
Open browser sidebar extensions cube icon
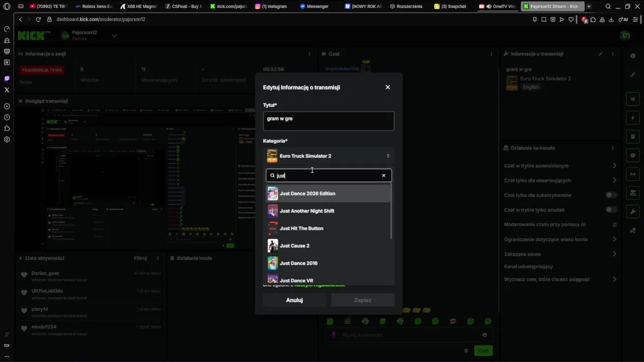(x=7, y=128)
